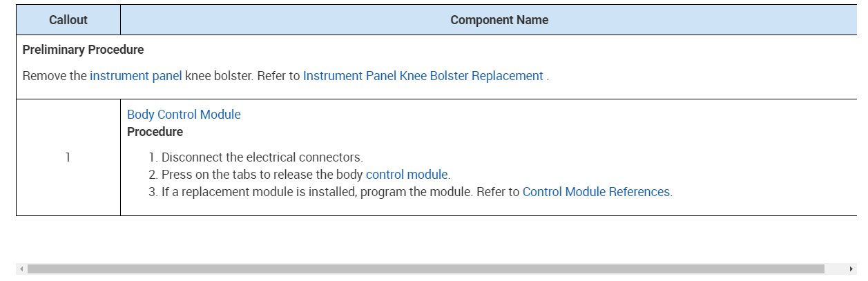Click the horizontal scrollbar thumb
868x281 pixels.
(425, 269)
